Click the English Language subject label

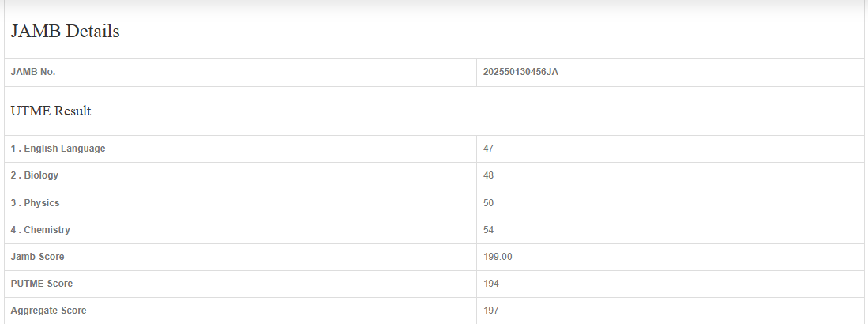[x=58, y=149]
